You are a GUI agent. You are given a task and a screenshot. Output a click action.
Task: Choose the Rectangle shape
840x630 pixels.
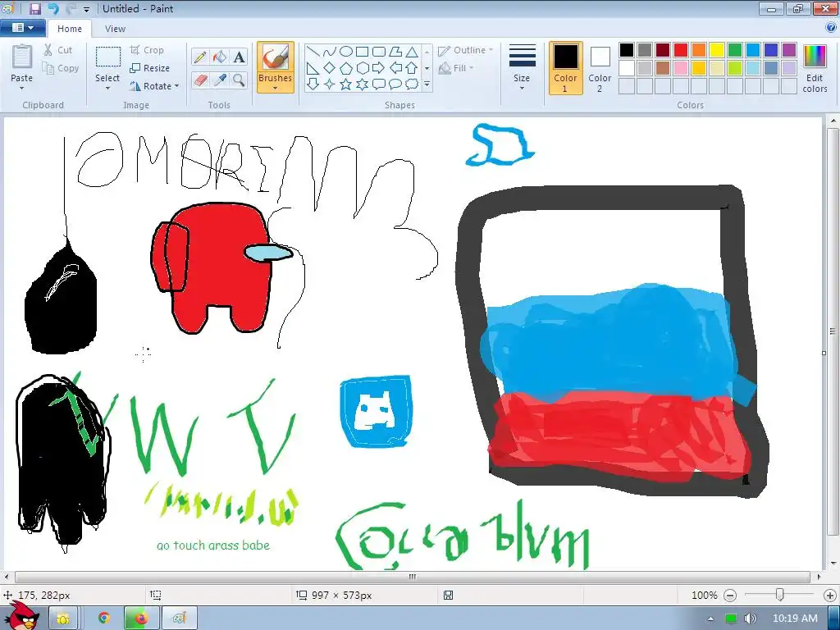pos(363,52)
